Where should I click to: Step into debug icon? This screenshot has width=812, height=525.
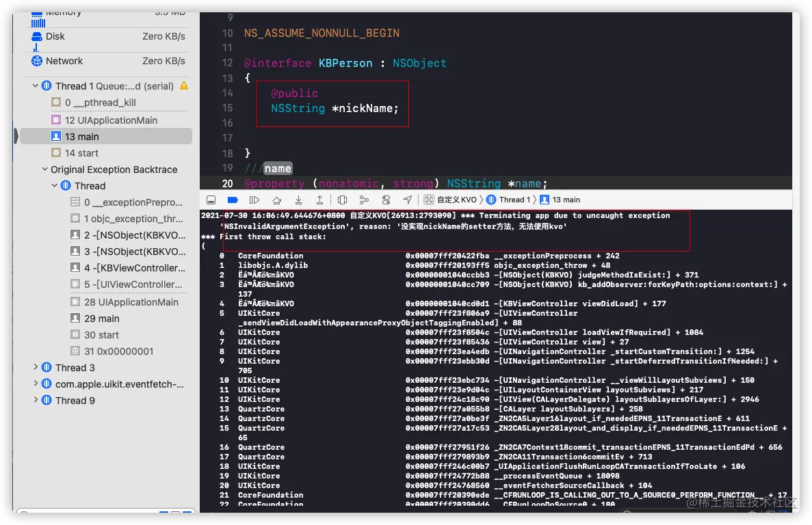pyautogui.click(x=298, y=200)
